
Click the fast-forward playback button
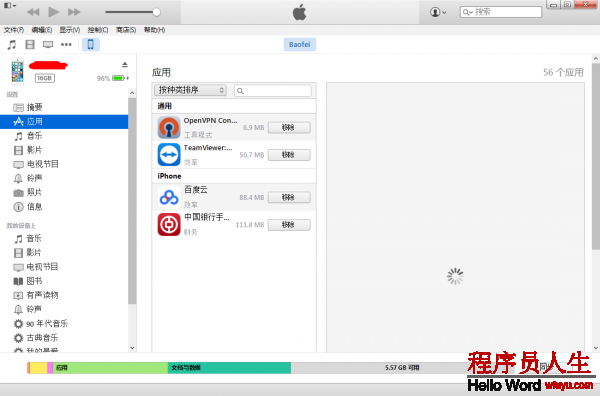click(x=74, y=12)
